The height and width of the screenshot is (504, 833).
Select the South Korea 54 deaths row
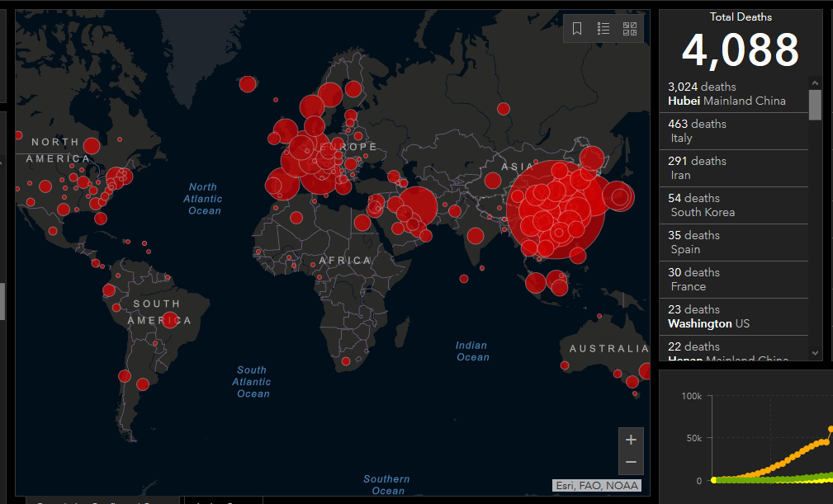click(x=734, y=205)
